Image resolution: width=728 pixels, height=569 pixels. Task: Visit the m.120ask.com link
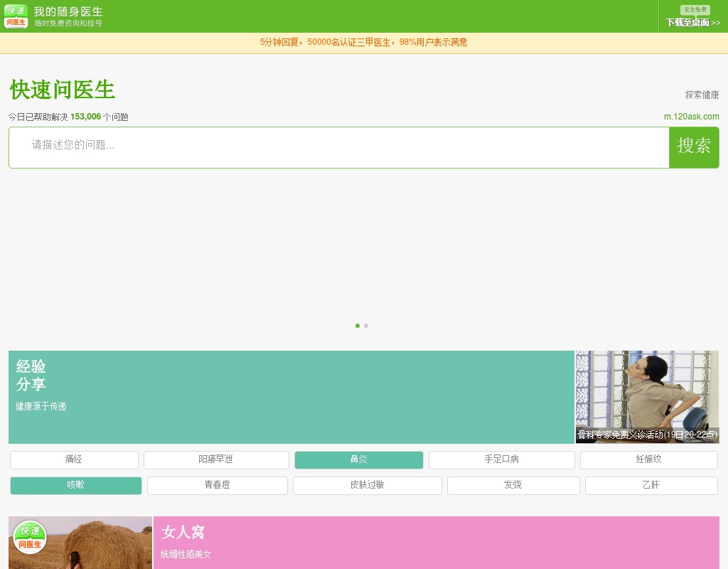[691, 117]
